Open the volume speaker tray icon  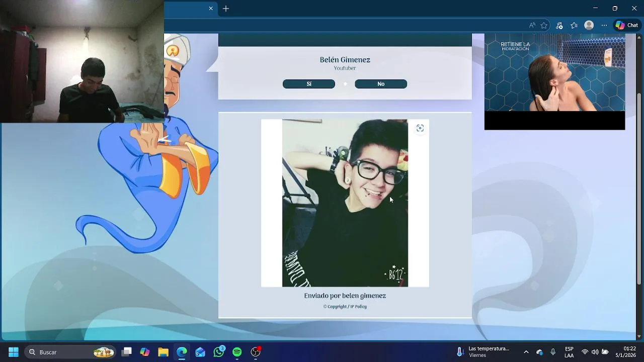[x=595, y=352]
